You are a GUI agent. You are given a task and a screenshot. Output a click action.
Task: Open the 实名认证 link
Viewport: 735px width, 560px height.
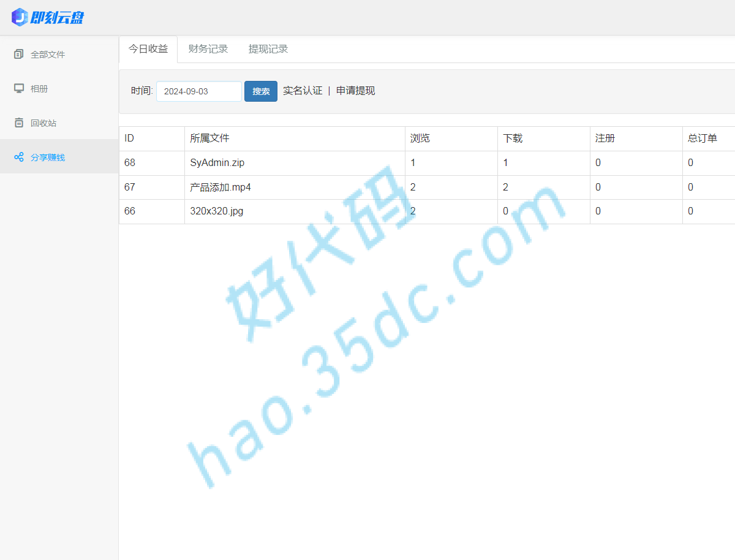[303, 91]
